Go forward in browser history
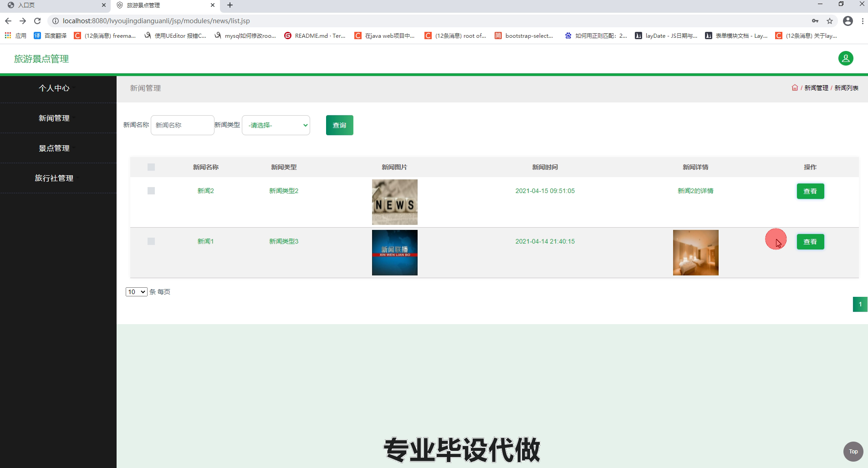Viewport: 868px width, 468px height. pos(23,21)
